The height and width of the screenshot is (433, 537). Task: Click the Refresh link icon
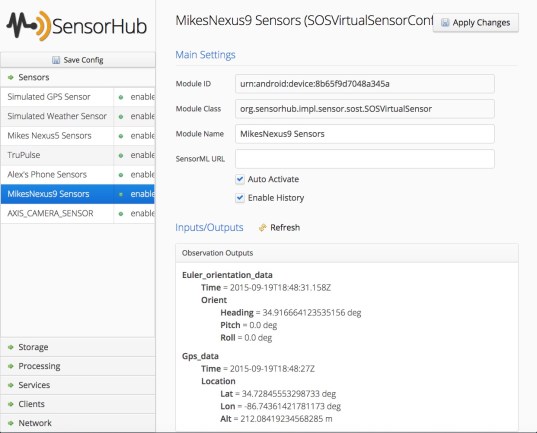pyautogui.click(x=262, y=228)
